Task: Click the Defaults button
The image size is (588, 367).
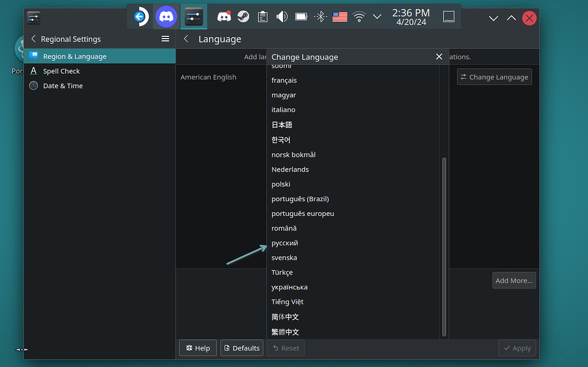Action: pos(241,348)
